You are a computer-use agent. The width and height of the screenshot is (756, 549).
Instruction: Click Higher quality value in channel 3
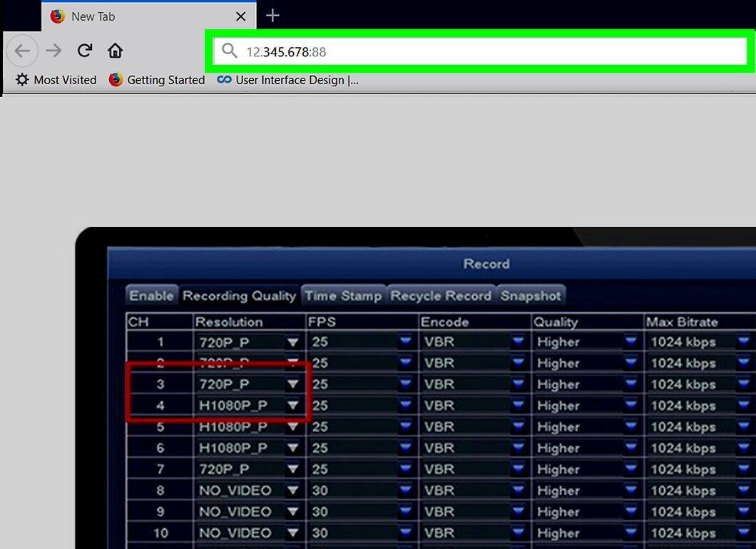click(x=558, y=384)
